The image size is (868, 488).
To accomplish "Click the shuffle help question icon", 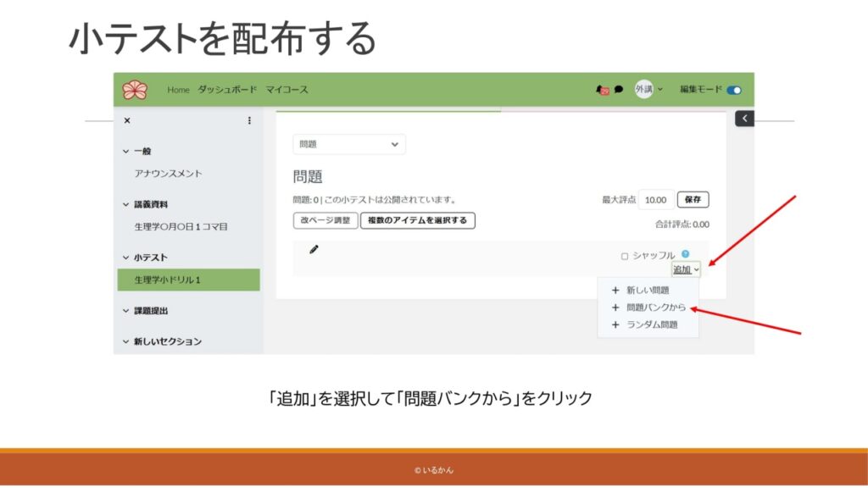I will tap(685, 254).
